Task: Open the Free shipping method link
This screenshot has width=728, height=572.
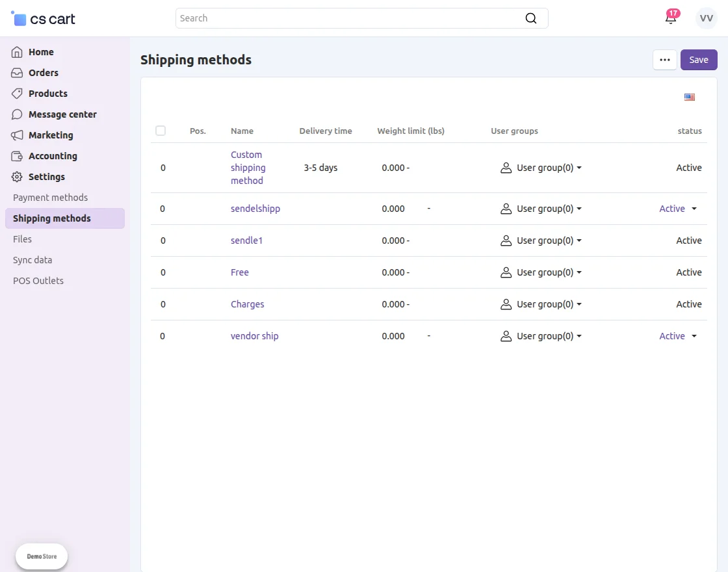Action: (239, 272)
